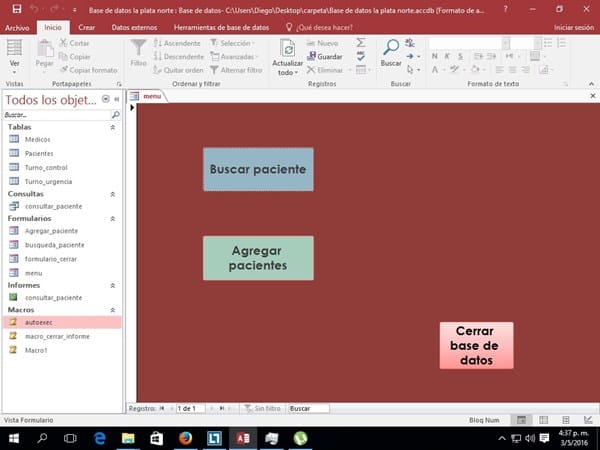Image resolution: width=600 pixels, height=450 pixels.
Task: Click the fill color bucket icon
Action: pyautogui.click(x=475, y=69)
